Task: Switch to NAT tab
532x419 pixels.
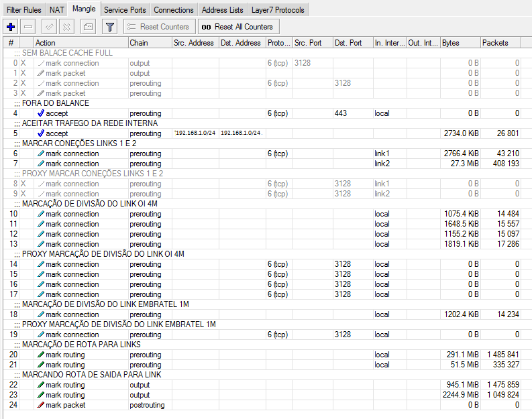Action: tap(56, 10)
